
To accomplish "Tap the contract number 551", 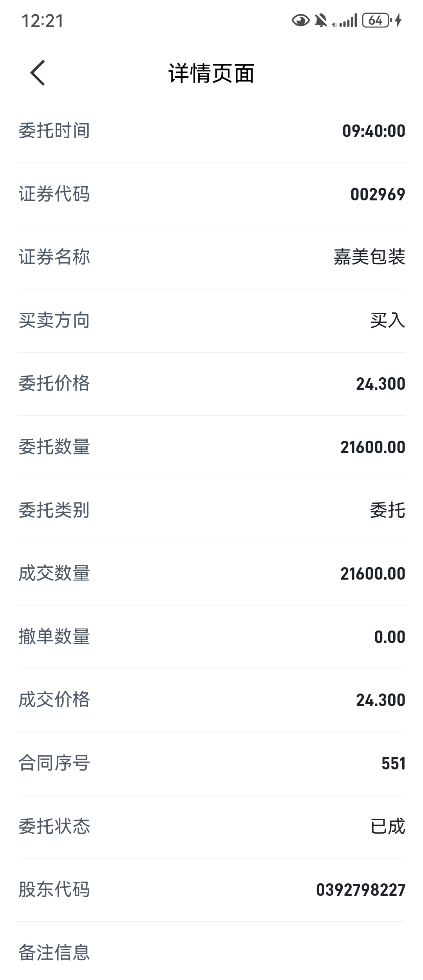I will pyautogui.click(x=393, y=764).
